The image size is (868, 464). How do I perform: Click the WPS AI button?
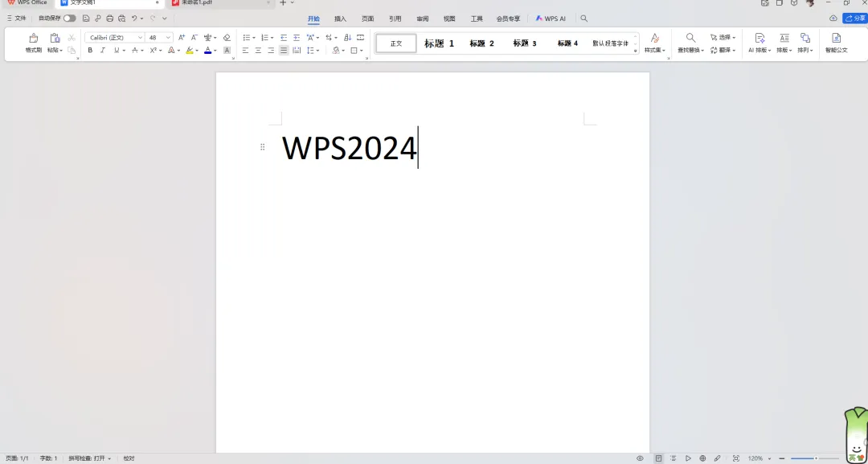[x=551, y=18]
